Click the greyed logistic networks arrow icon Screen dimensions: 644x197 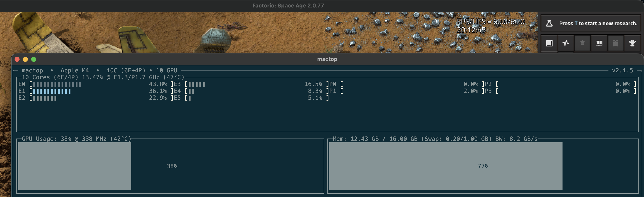click(582, 43)
